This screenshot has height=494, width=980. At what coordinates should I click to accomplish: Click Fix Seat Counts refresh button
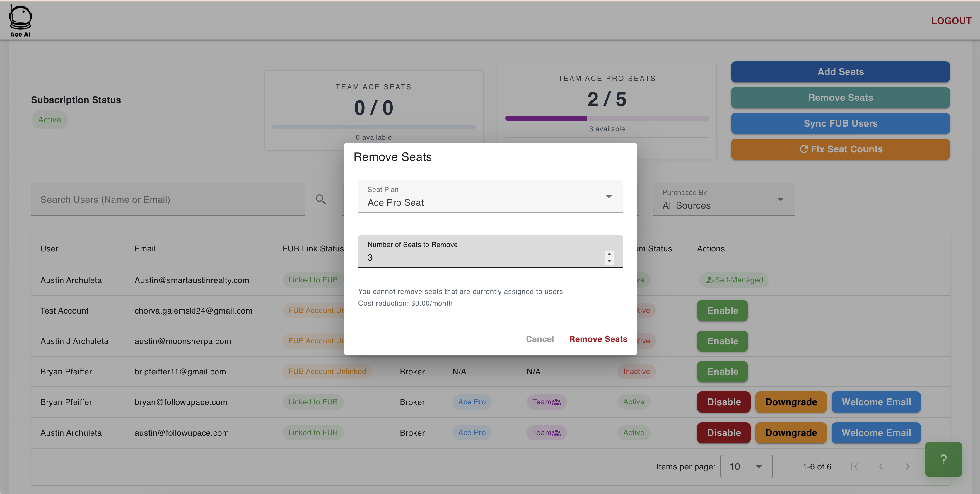(x=840, y=149)
